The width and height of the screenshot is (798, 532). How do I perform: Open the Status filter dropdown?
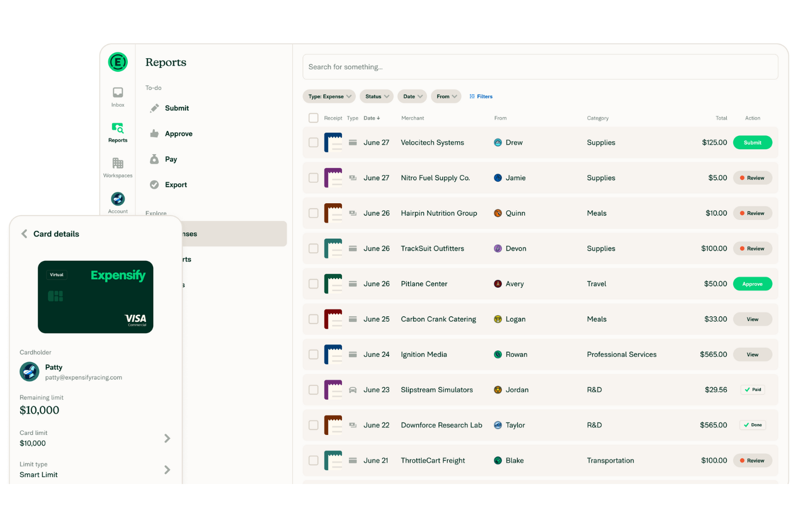(376, 96)
